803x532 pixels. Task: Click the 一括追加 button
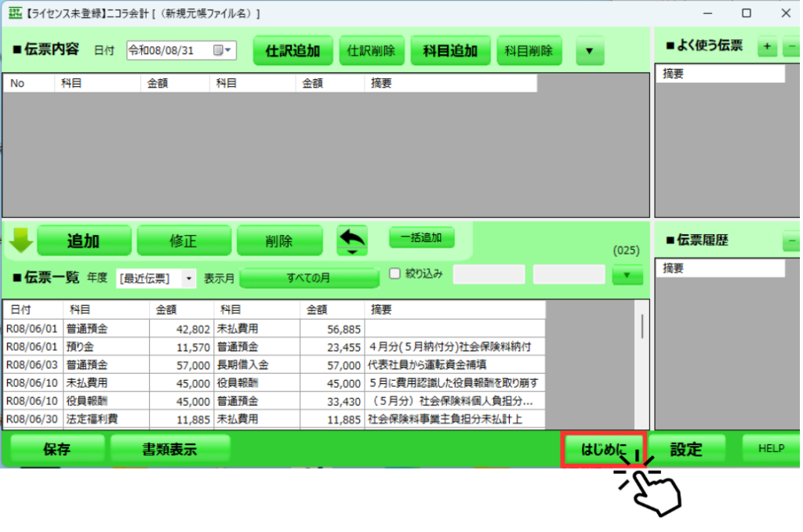click(421, 238)
